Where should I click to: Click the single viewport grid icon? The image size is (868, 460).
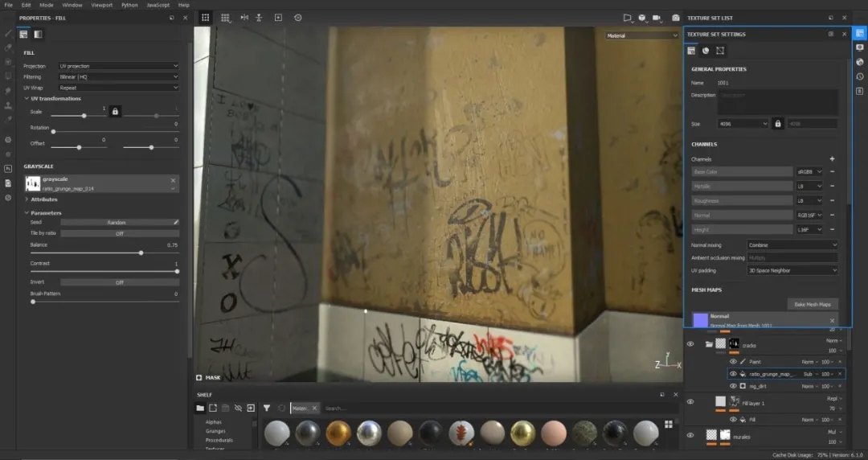tap(206, 18)
